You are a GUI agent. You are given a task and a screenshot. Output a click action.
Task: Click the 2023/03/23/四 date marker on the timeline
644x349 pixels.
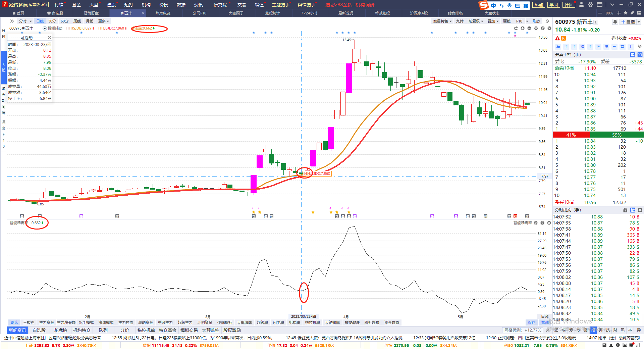tap(303, 316)
